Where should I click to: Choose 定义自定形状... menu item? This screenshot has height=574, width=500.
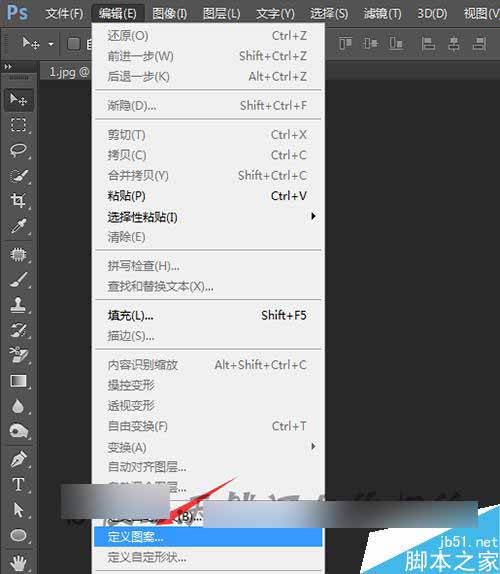click(x=208, y=558)
